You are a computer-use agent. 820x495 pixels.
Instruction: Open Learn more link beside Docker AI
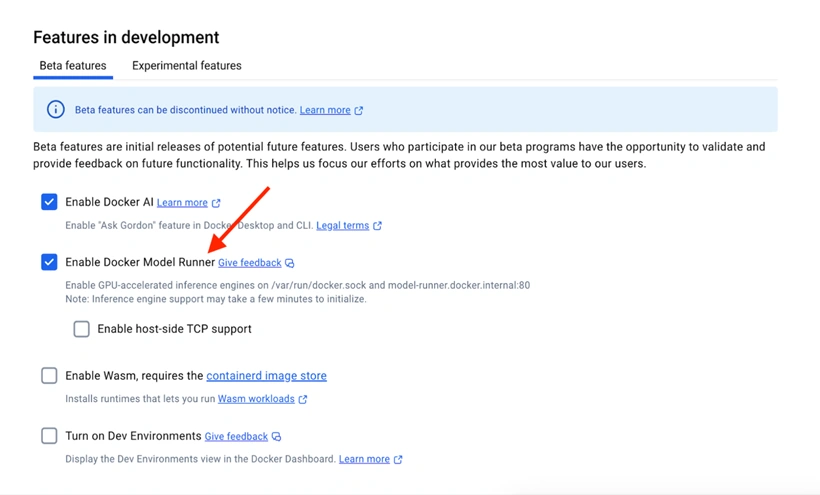182,202
